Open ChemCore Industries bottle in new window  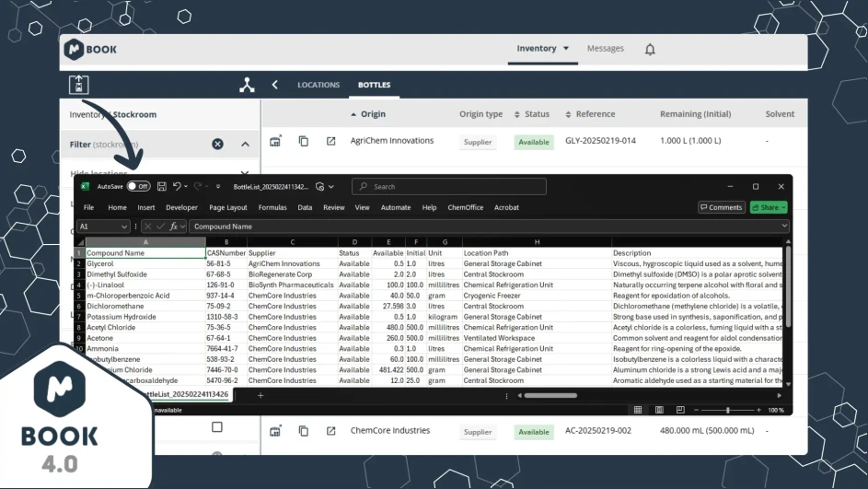point(330,431)
